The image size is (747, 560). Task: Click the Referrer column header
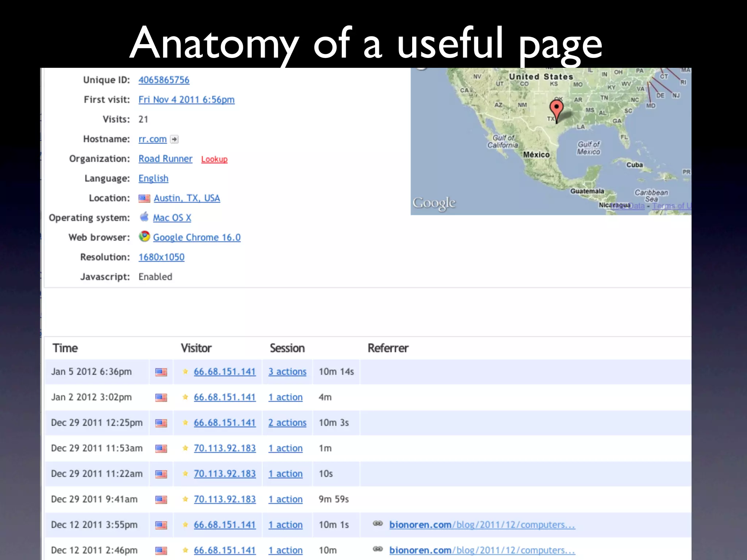388,348
